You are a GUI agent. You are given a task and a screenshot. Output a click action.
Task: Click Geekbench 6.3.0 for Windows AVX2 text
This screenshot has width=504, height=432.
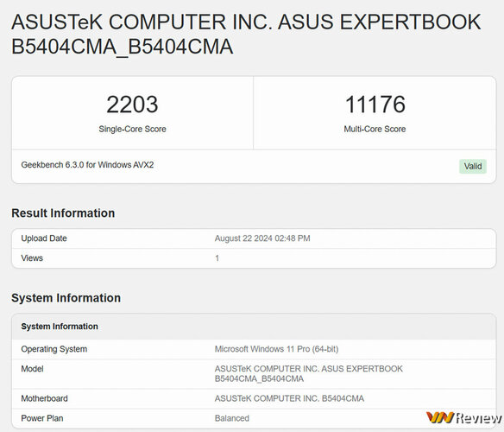[87, 165]
